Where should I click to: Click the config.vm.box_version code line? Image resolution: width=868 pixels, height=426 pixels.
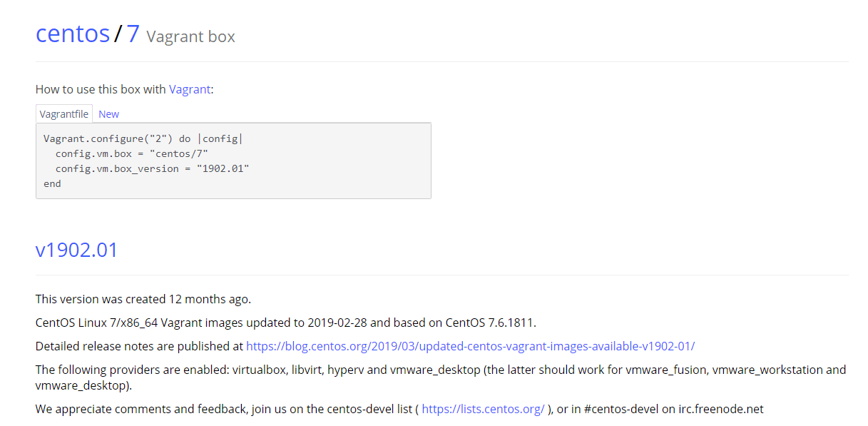tap(153, 168)
